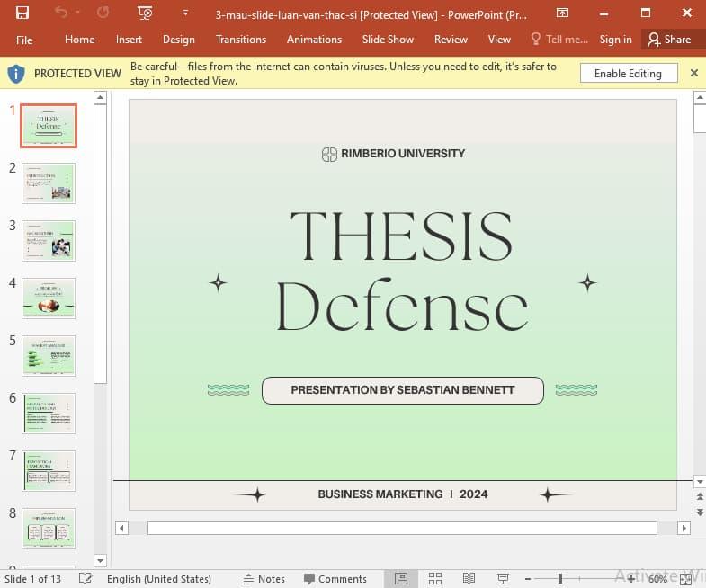Toggle the Notes pane

(264, 579)
